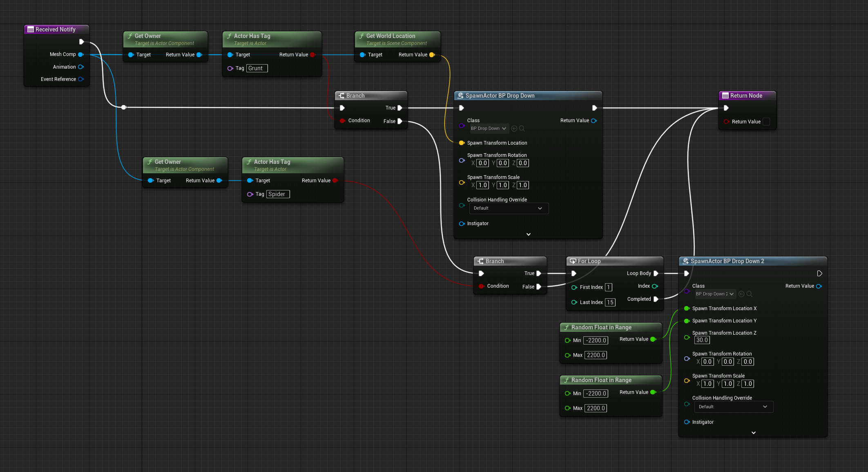Click the Last Index value field in For Loop
Viewport: 868px width, 472px height.
click(610, 302)
